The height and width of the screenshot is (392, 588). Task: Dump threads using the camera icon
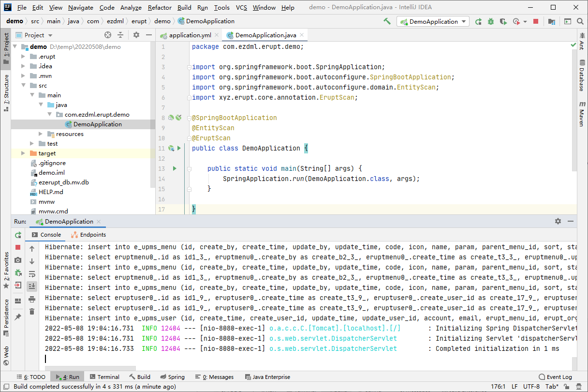(x=18, y=260)
